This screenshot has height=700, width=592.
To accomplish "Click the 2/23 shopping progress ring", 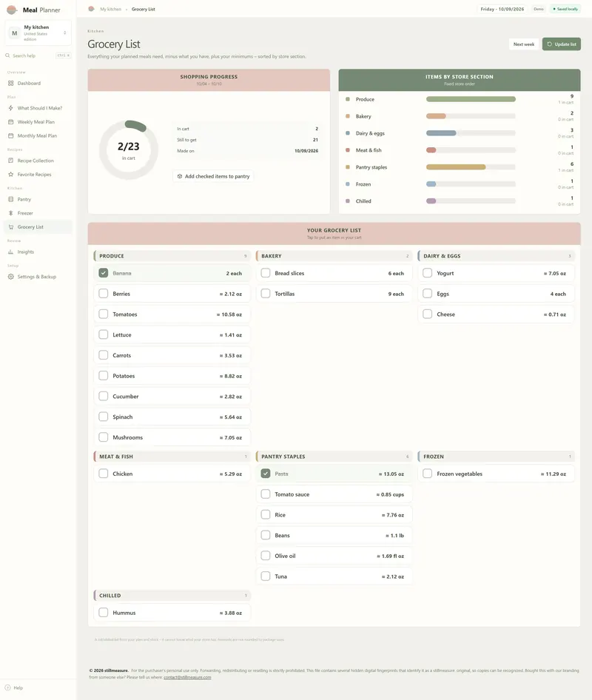I will pos(129,150).
